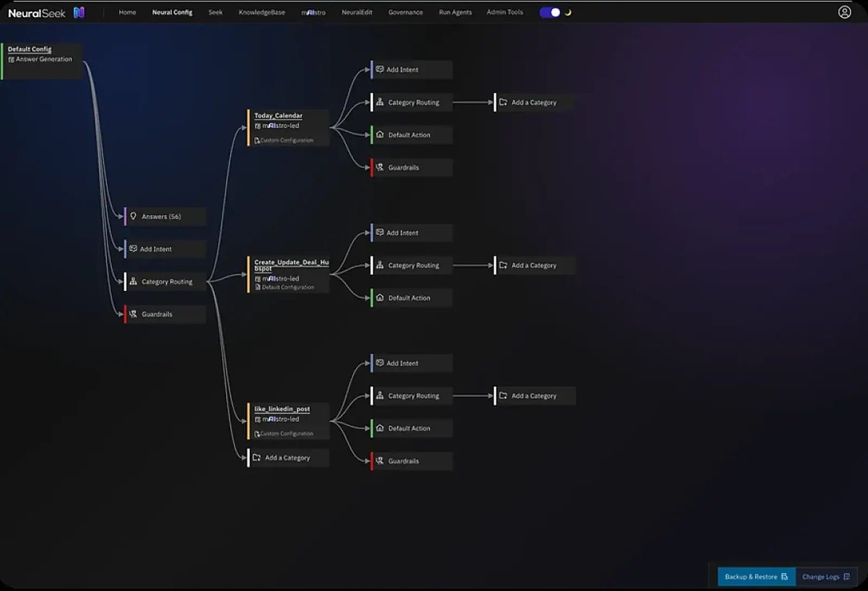Click Default Action icon under like_linkedin_post
Image resolution: width=868 pixels, height=591 pixels.
tap(380, 428)
